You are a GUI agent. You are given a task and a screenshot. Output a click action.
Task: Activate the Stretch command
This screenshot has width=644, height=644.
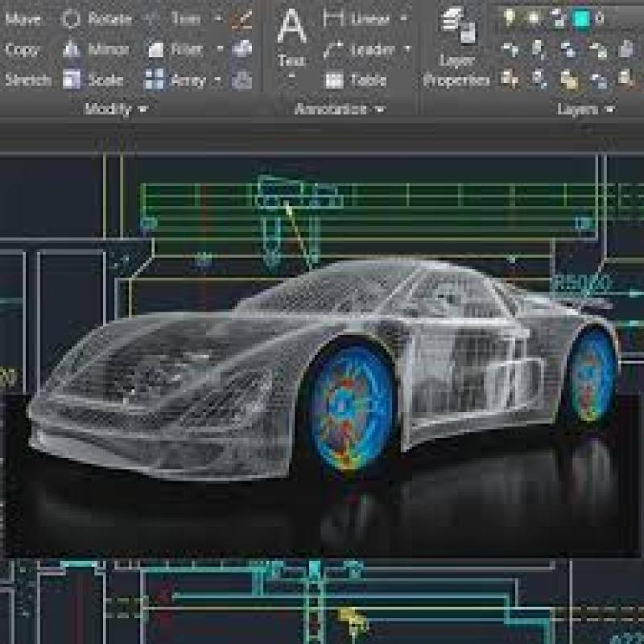[25, 80]
